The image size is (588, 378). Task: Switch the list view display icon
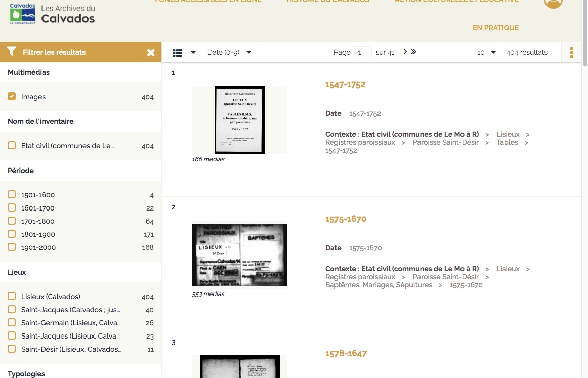(x=177, y=53)
